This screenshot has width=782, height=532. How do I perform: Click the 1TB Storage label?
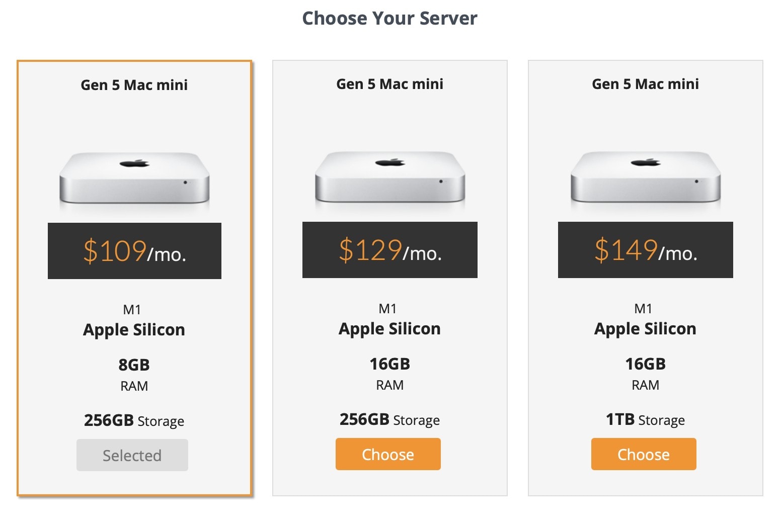646,419
